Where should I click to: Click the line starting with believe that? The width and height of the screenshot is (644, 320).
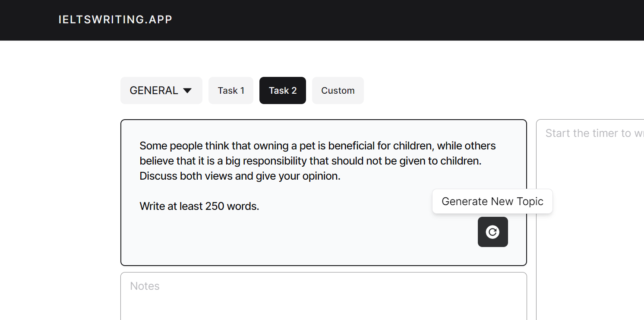310,161
